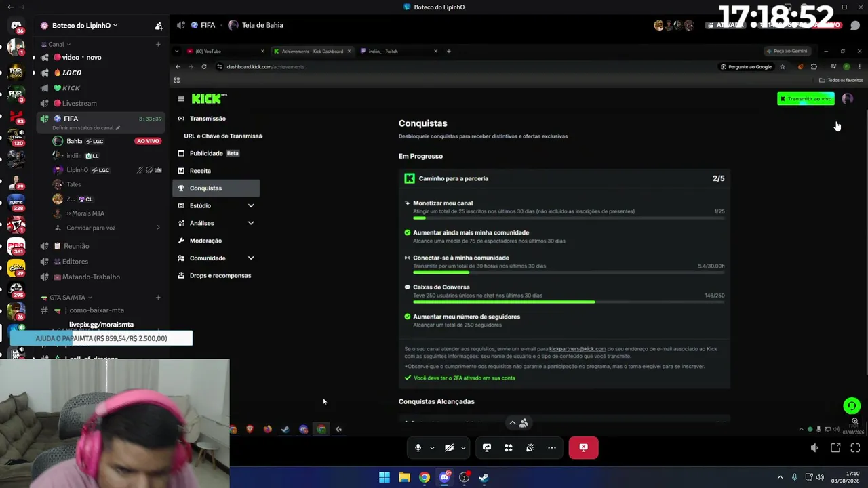Open Receita in the Kick sidebar
This screenshot has width=868, height=488.
(x=216, y=171)
